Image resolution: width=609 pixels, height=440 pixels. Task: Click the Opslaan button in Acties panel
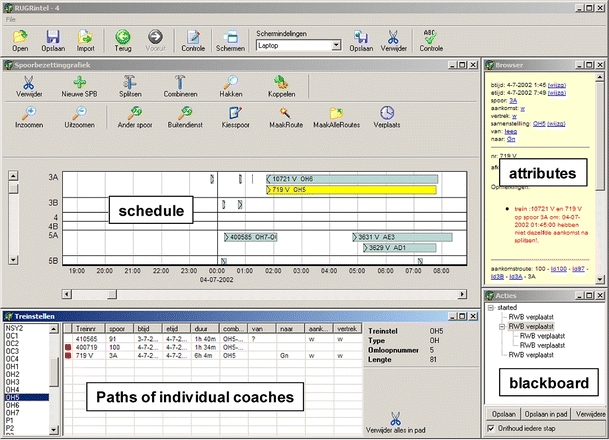tap(503, 414)
